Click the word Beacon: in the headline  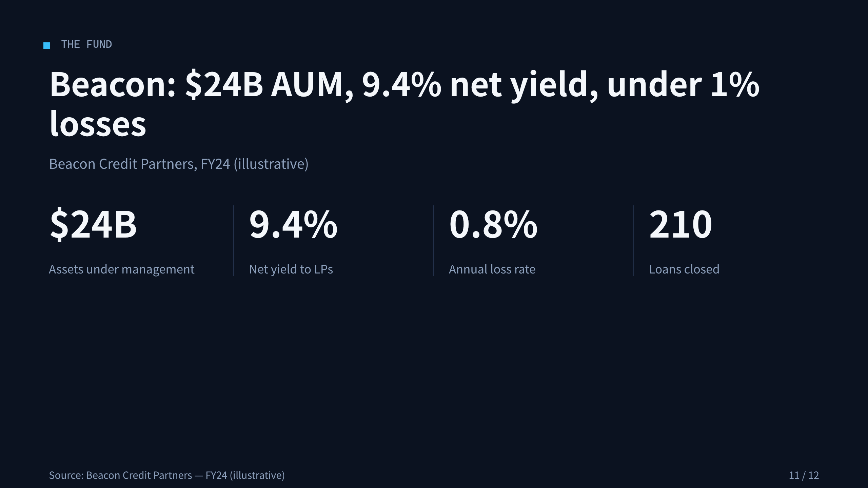coord(113,84)
